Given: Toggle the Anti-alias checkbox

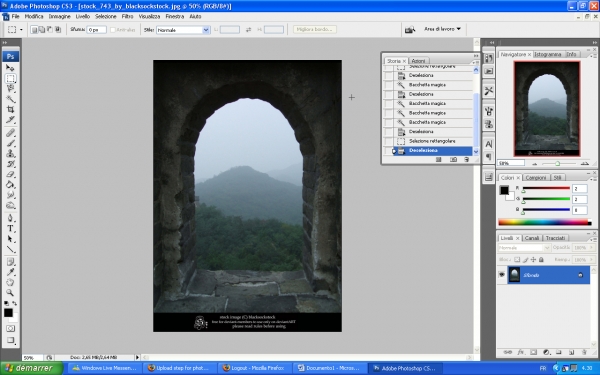Looking at the screenshot, I should pos(113,30).
